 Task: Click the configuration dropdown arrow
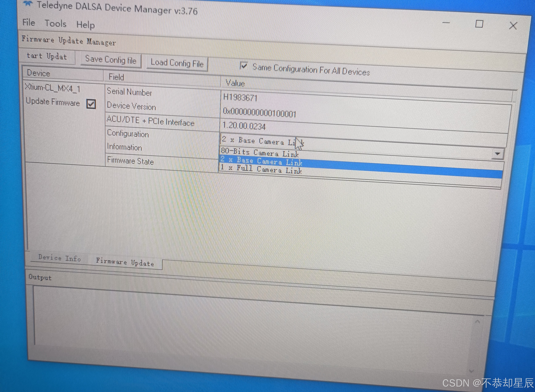pos(497,154)
